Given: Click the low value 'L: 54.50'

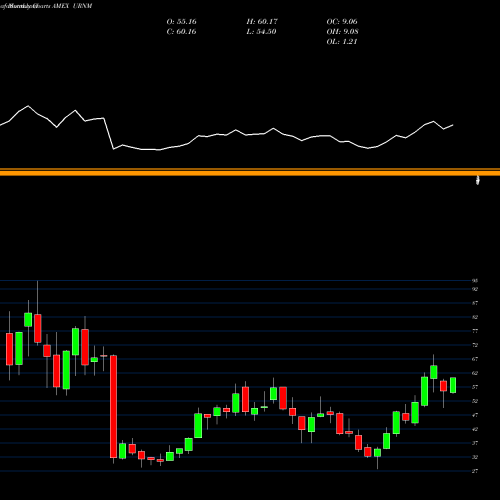Looking at the screenshot, I should point(261,31).
